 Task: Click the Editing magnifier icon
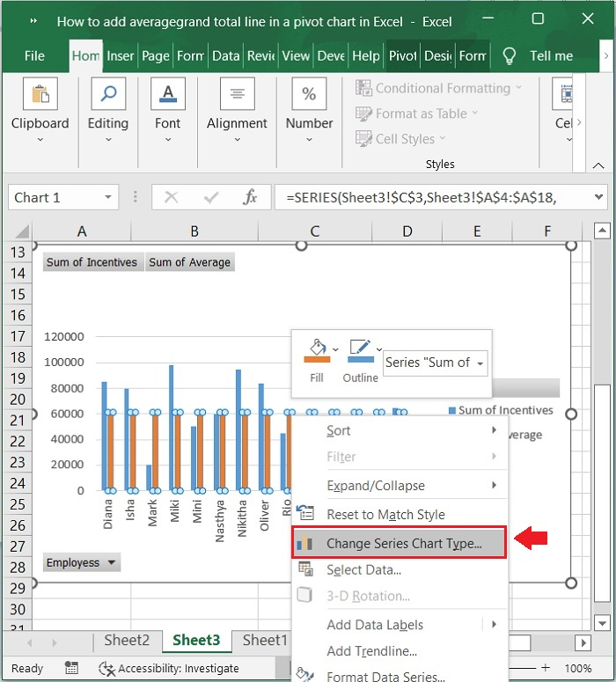[x=108, y=95]
